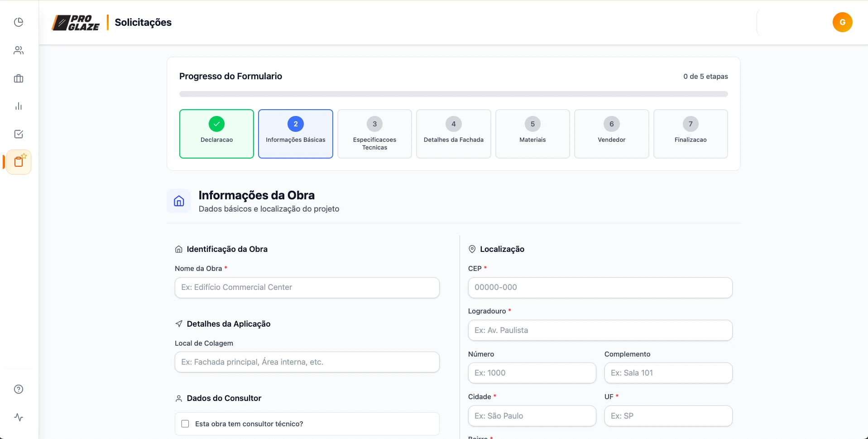The image size is (868, 439).
Task: Open the help question mark sidebar icon
Action: pos(19,389)
